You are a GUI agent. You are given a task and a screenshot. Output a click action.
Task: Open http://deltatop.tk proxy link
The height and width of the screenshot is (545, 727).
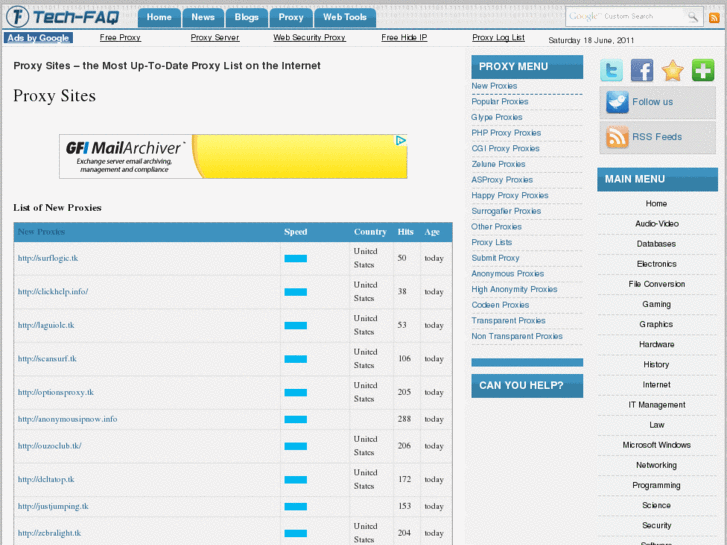[46, 480]
